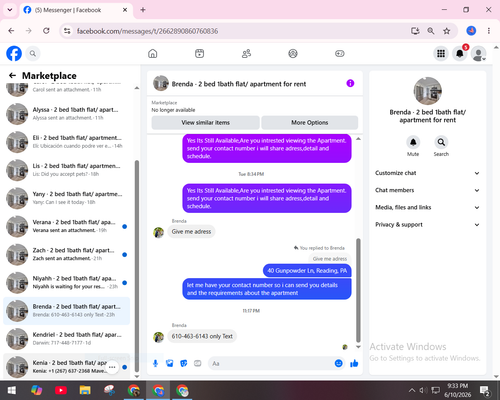
Task: Open Alyssa conversation in list
Action: click(x=67, y=114)
